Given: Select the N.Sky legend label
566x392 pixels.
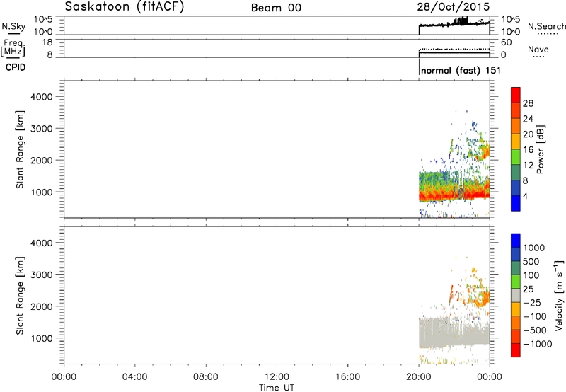Looking at the screenshot, I should tap(13, 26).
